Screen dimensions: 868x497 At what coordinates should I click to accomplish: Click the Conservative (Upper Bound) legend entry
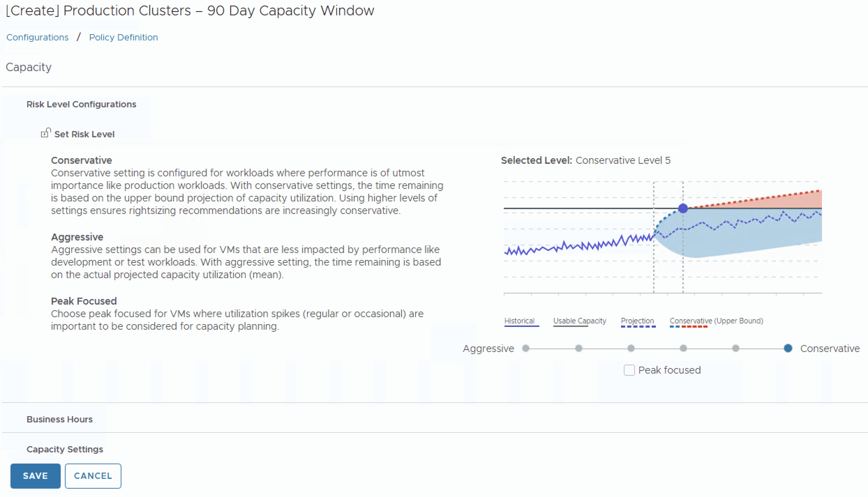[x=716, y=321]
